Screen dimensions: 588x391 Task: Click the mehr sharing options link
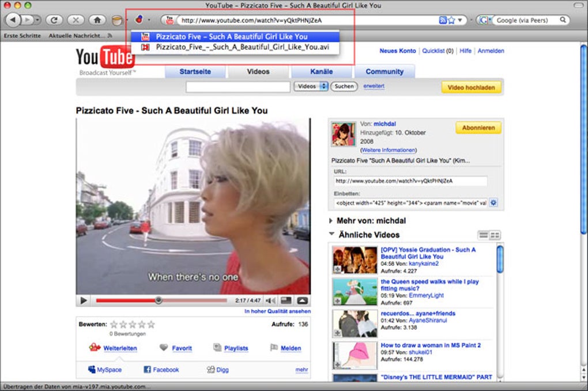click(301, 370)
